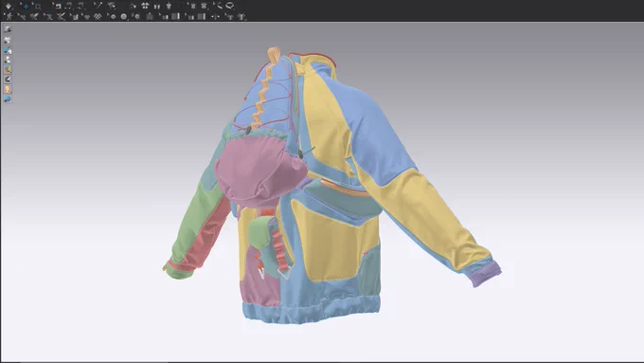Click the single shirt icon in top toolbar row
Screen dimensions: 644x363
click(x=169, y=6)
